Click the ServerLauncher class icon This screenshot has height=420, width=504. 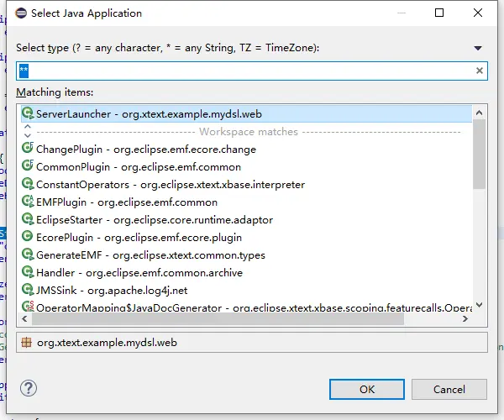point(28,113)
